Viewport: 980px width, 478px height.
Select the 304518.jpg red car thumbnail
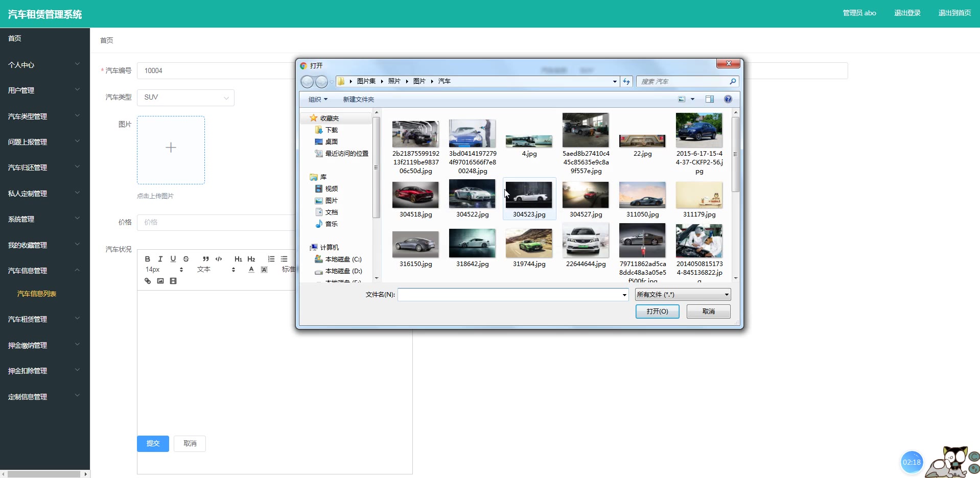point(415,196)
